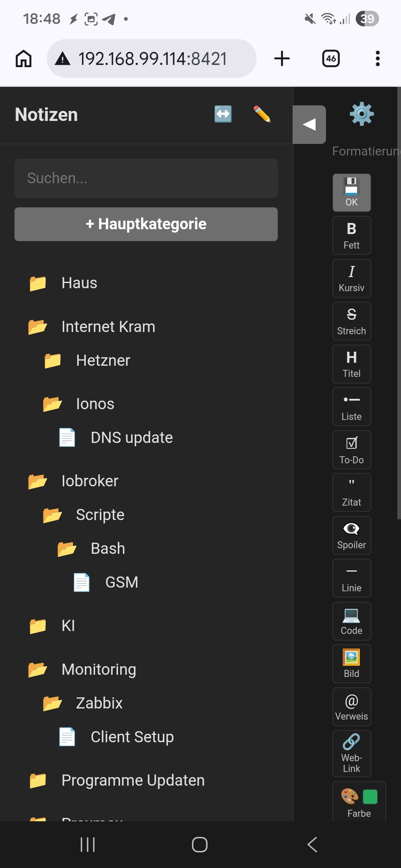Image resolution: width=401 pixels, height=868 pixels.
Task: Add a new Hauptkategorie
Action: coord(146,224)
